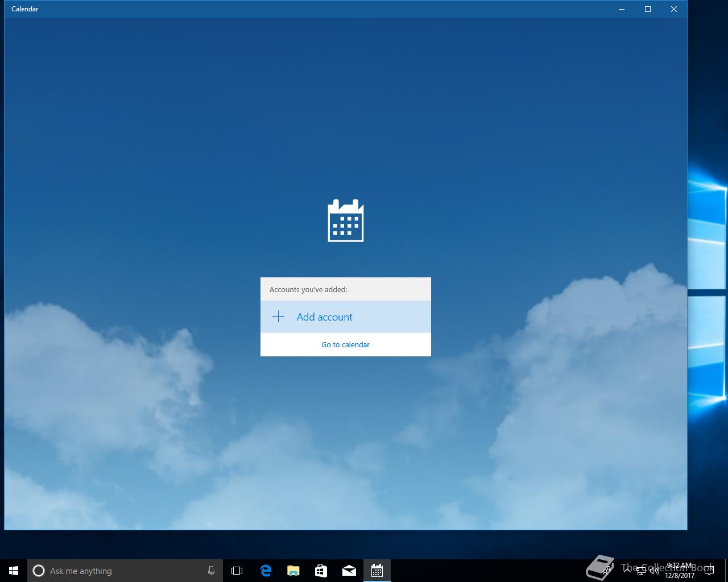Screen dimensions: 728x582
Task: Open the taskbar clock and date
Action: [680, 571]
